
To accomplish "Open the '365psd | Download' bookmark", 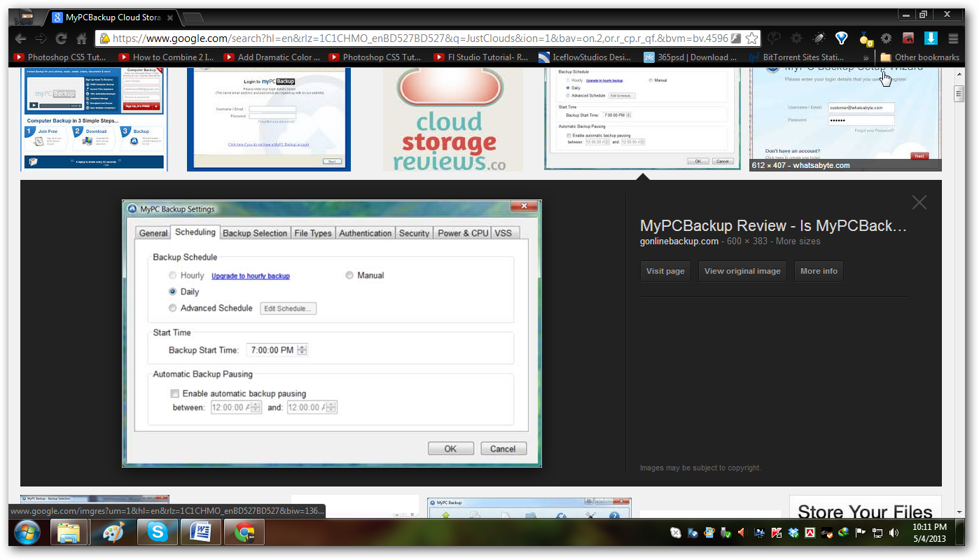I will point(691,57).
